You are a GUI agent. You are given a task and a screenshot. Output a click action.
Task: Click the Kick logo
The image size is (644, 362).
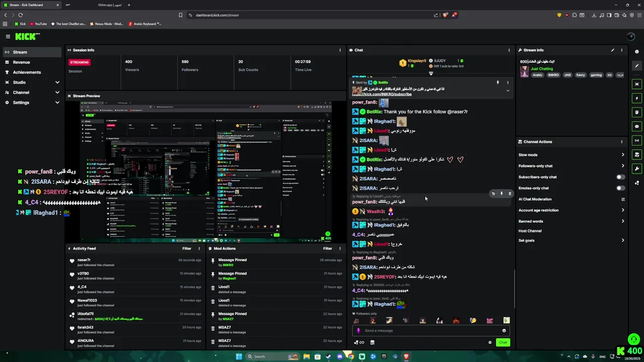point(27,36)
